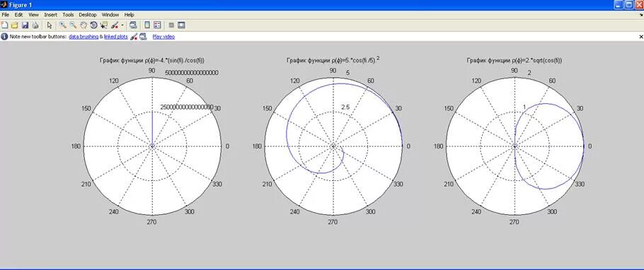This screenshot has width=644, height=270.
Task: Click the 2.5 radial label in middle plot
Action: [x=345, y=107]
